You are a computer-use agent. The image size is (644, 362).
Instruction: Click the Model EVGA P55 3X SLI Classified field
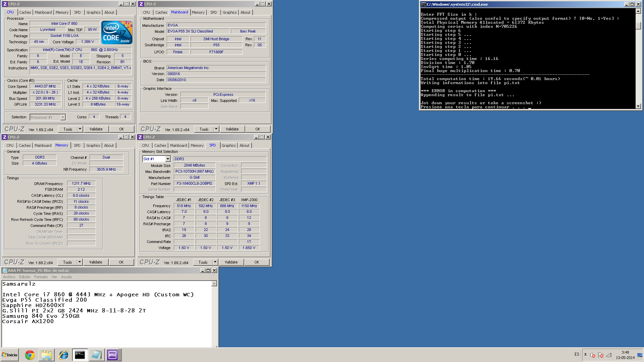point(199,31)
